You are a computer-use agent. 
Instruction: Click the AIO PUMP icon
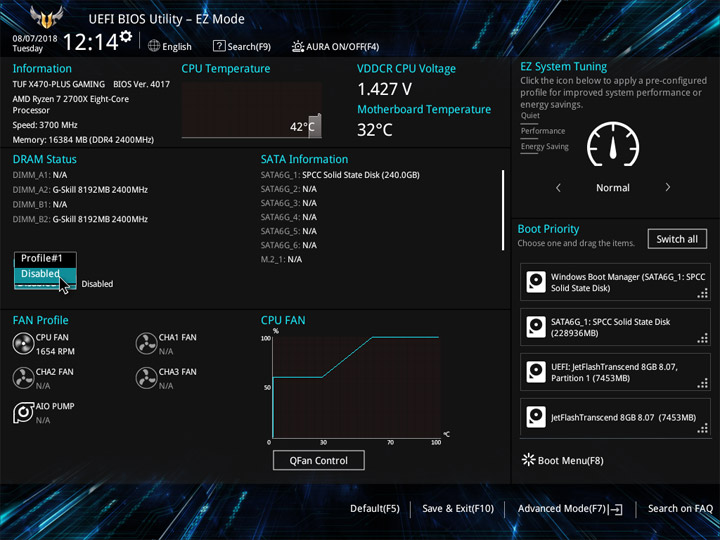tap(23, 413)
